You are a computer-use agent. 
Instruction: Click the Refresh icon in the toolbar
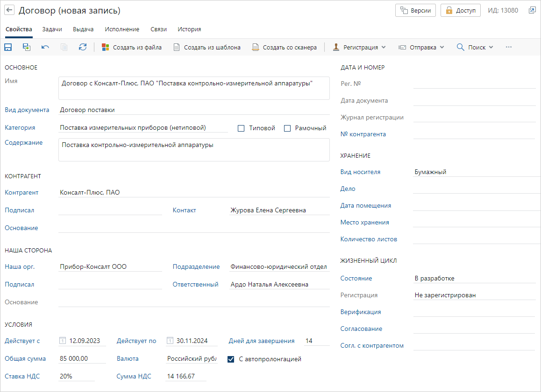(83, 47)
